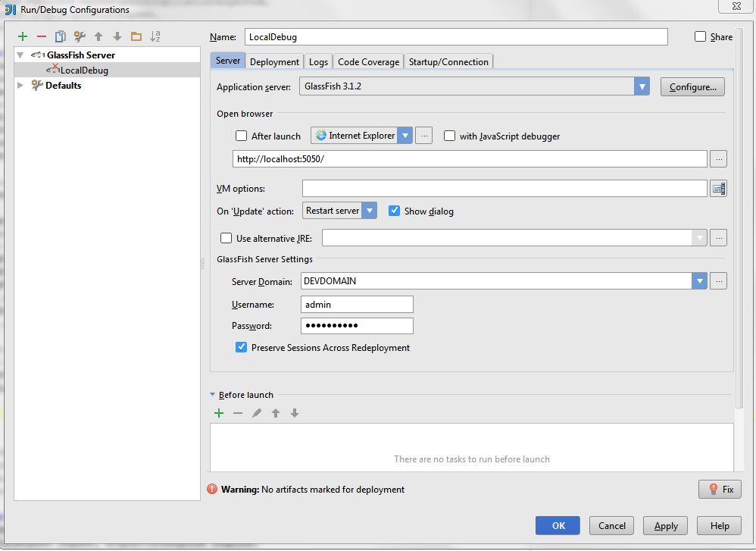
Task: Toggle the Show dialog checkbox
Action: (x=394, y=211)
